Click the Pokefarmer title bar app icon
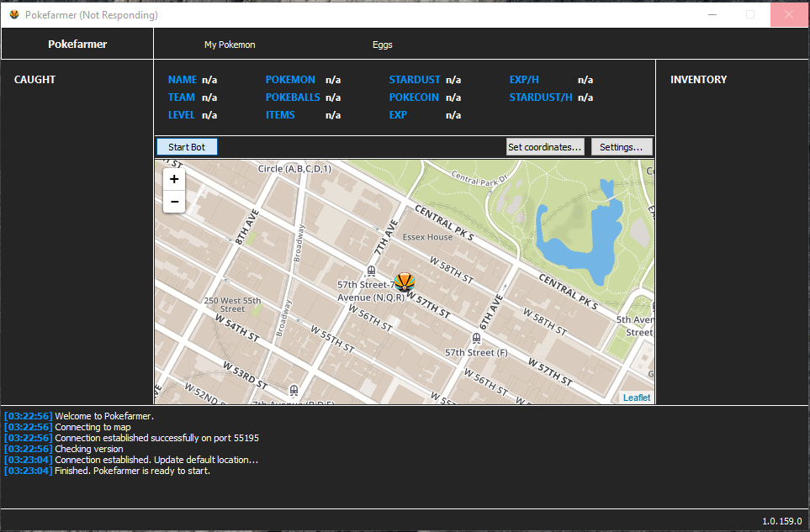The height and width of the screenshot is (532, 810). tap(14, 14)
